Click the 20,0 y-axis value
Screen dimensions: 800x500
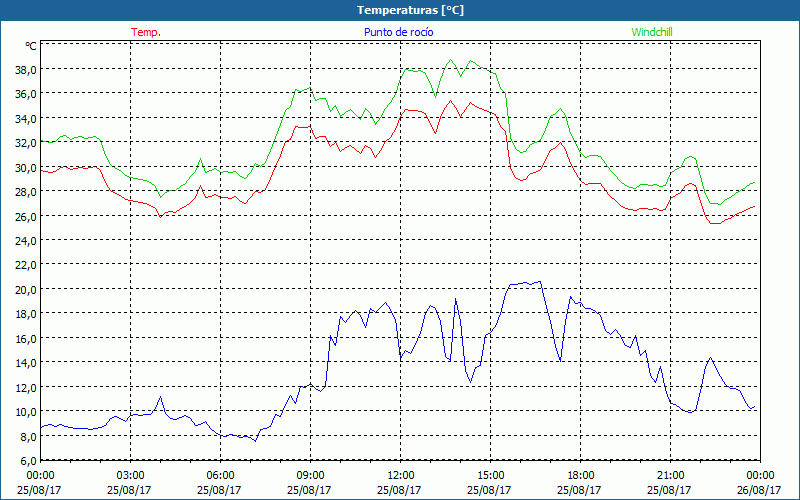[26, 289]
